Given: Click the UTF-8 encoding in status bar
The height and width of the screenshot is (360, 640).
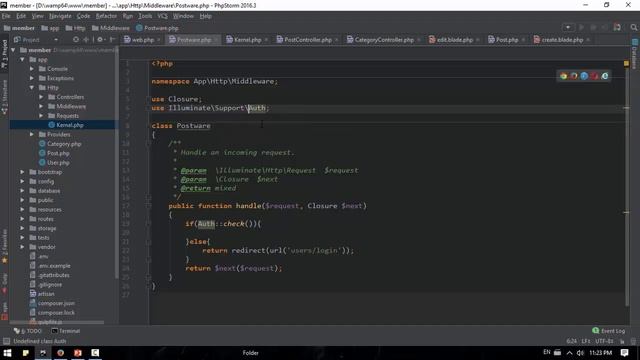Looking at the screenshot, I should pyautogui.click(x=604, y=341).
